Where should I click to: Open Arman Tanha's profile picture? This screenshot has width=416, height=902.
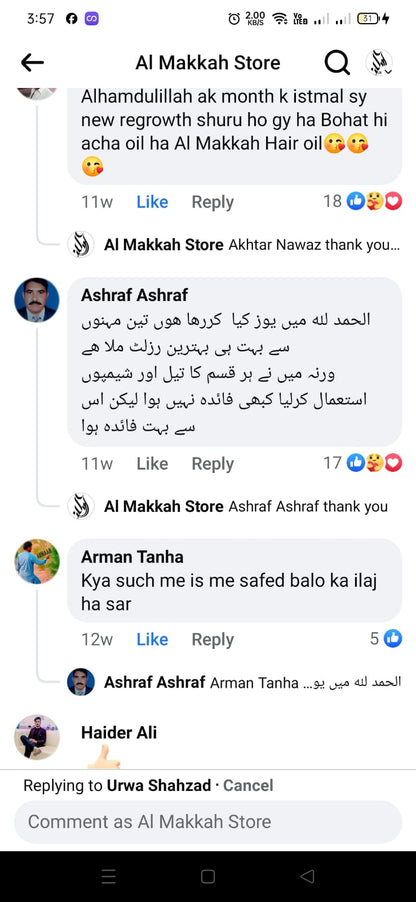tap(37, 561)
